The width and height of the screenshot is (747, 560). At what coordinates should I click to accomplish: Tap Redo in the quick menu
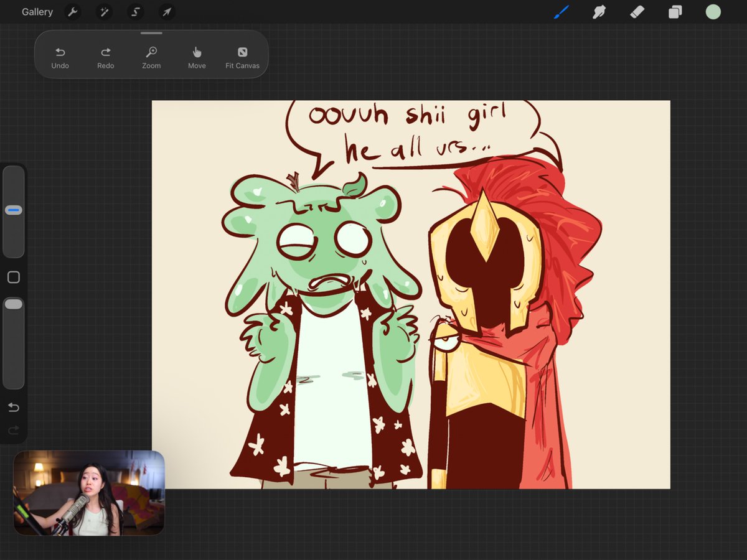point(106,58)
